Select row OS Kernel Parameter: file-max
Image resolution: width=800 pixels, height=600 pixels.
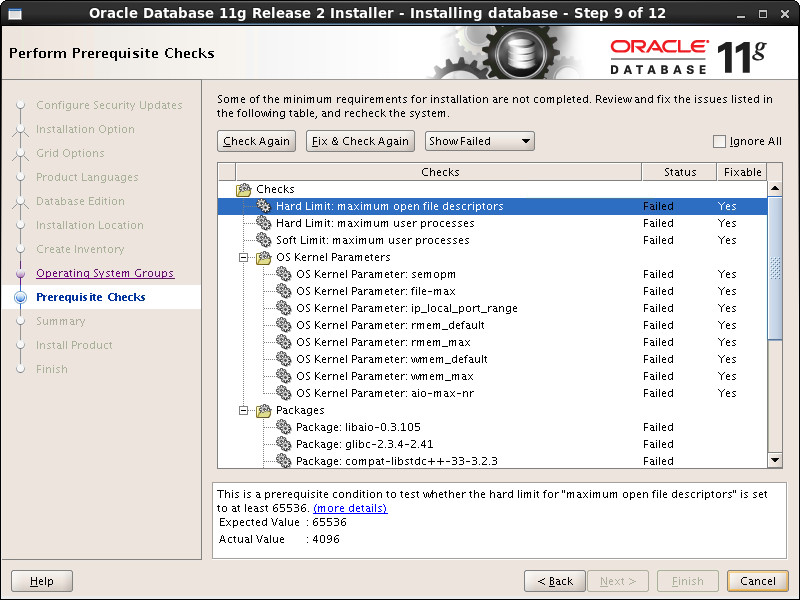click(x=492, y=291)
